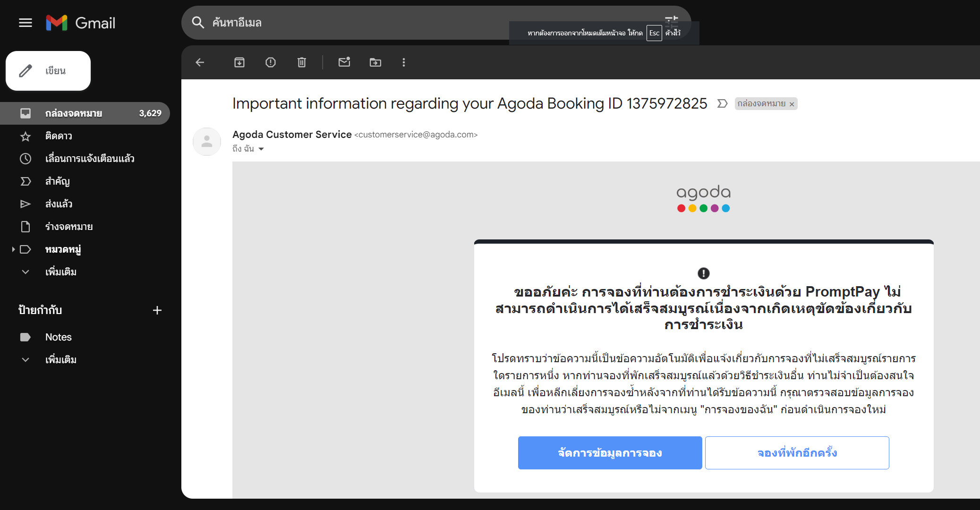
Task: Mark email as unread
Action: coord(344,62)
